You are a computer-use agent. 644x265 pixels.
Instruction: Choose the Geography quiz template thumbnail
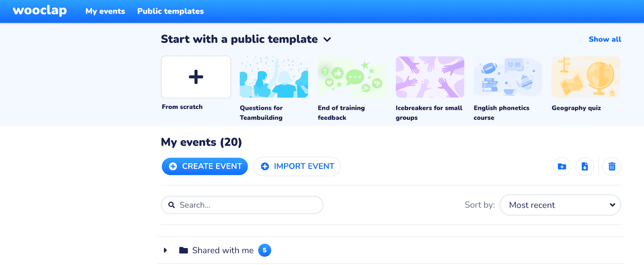(586, 77)
